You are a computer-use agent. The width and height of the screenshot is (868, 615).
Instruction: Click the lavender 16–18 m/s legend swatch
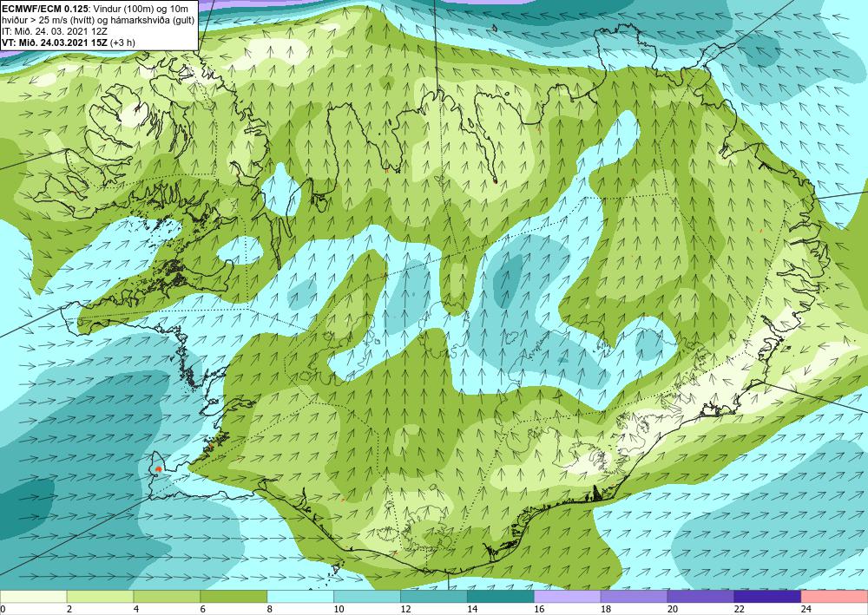568,597
